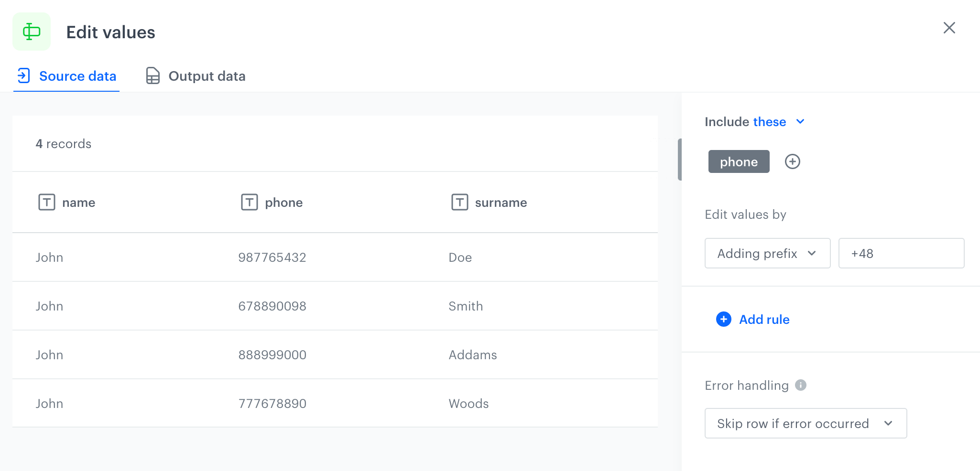Click the vertical scrollbar handle of the table
Image resolution: width=980 pixels, height=471 pixels.
click(x=679, y=160)
